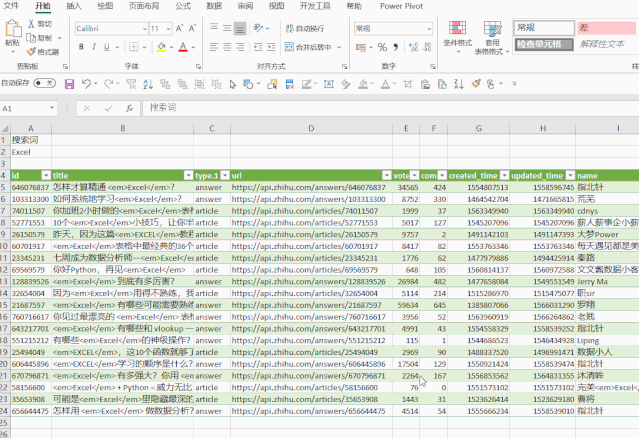Toggle underline formatting
The width and height of the screenshot is (639, 438).
[106, 47]
